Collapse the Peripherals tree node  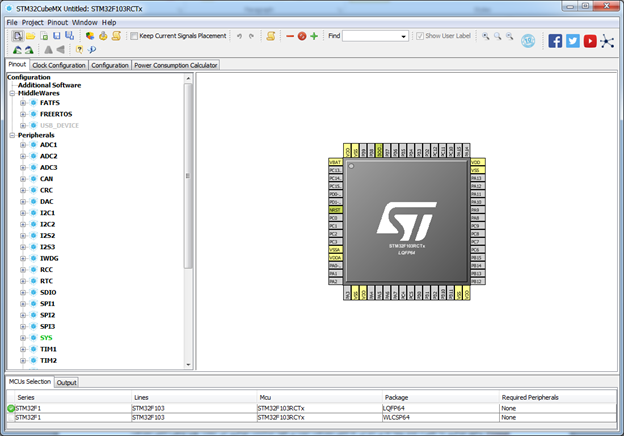point(12,135)
